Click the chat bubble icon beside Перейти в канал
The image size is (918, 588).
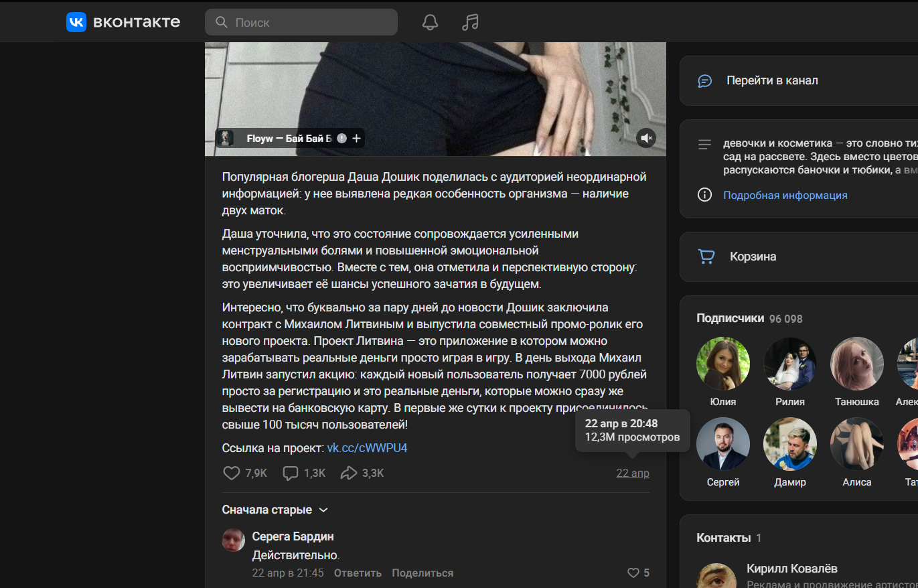pos(704,80)
